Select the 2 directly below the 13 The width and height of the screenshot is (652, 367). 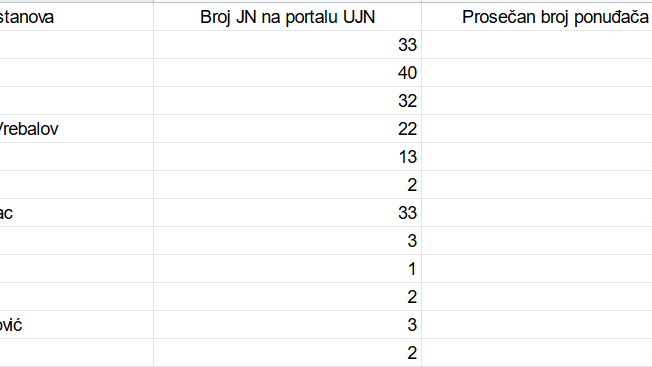pos(287,185)
